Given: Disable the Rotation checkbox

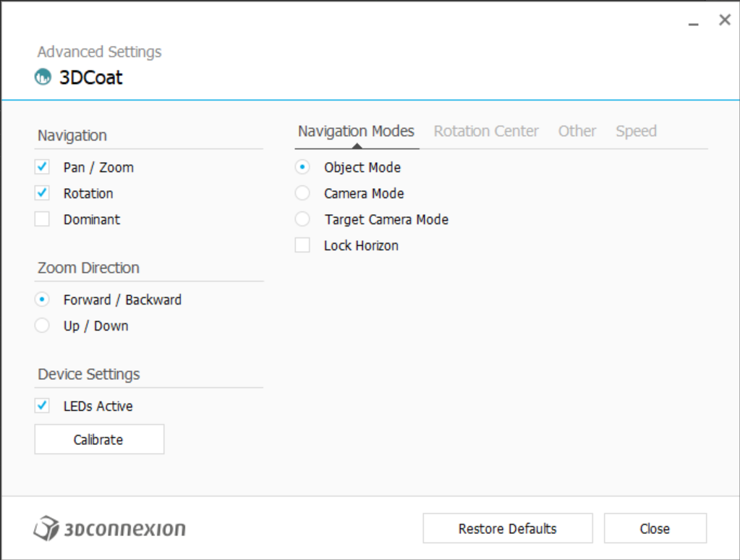Looking at the screenshot, I should [x=42, y=192].
